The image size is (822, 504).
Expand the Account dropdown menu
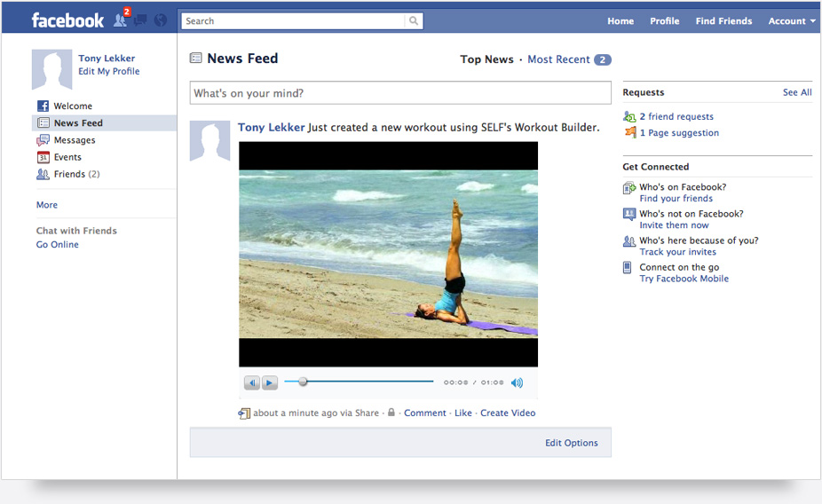pos(792,21)
